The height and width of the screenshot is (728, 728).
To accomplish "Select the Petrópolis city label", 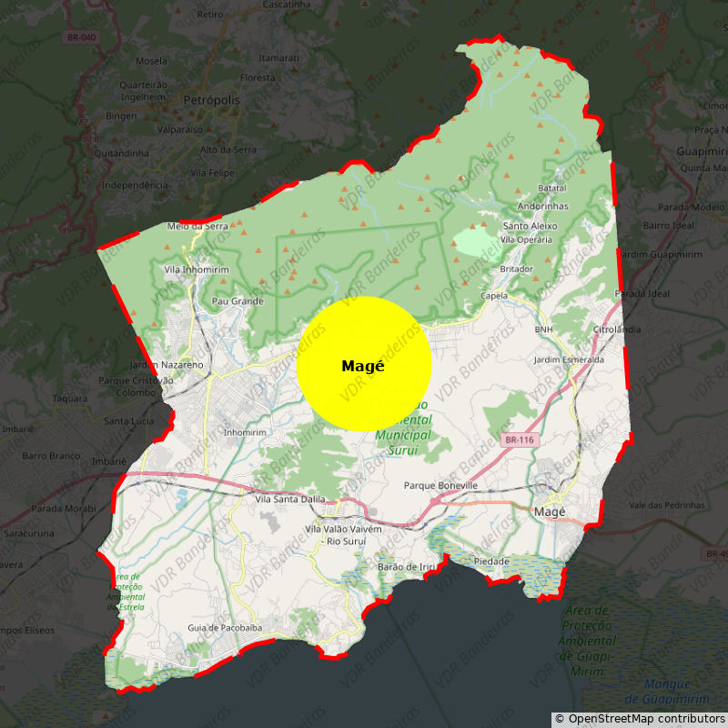I will pyautogui.click(x=210, y=98).
